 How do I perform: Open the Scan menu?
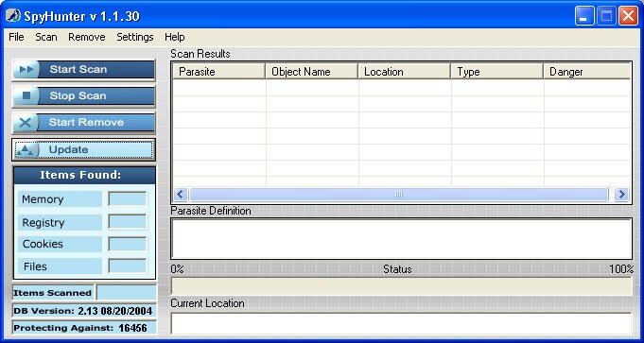pyautogui.click(x=46, y=37)
